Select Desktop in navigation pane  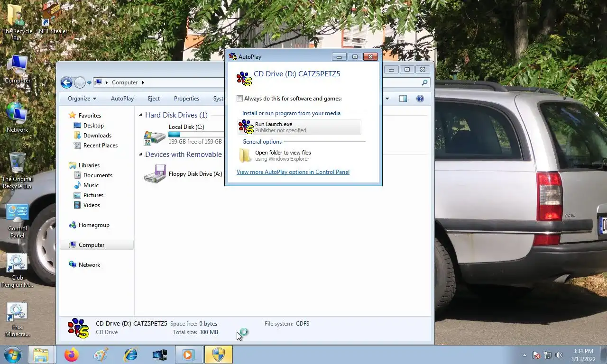93,126
